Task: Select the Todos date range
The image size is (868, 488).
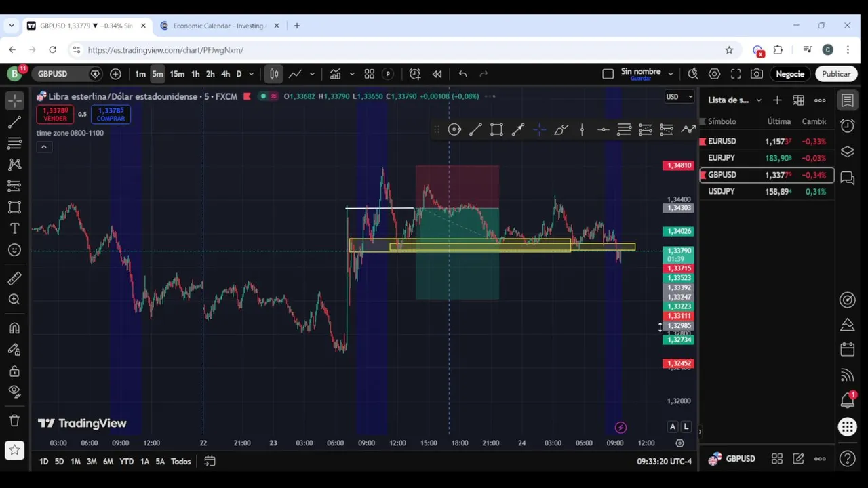Action: 180,462
